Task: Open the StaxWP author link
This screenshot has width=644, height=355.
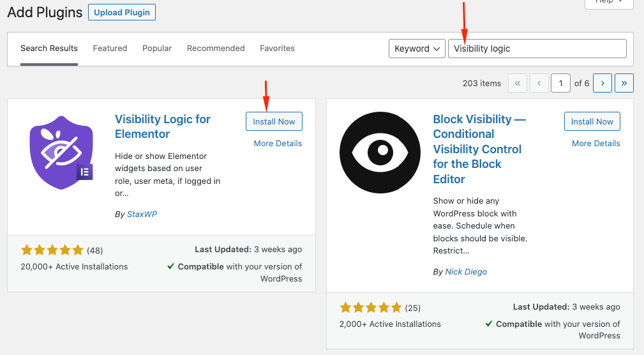Action: 142,214
